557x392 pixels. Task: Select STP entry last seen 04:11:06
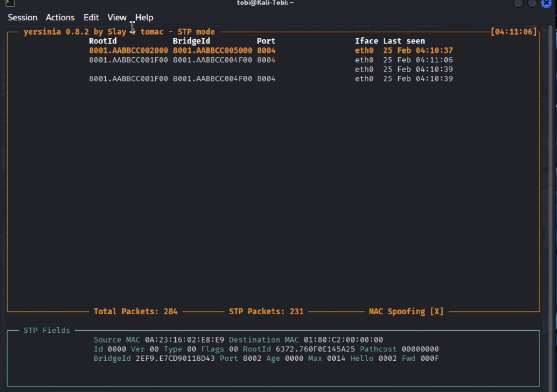point(418,60)
